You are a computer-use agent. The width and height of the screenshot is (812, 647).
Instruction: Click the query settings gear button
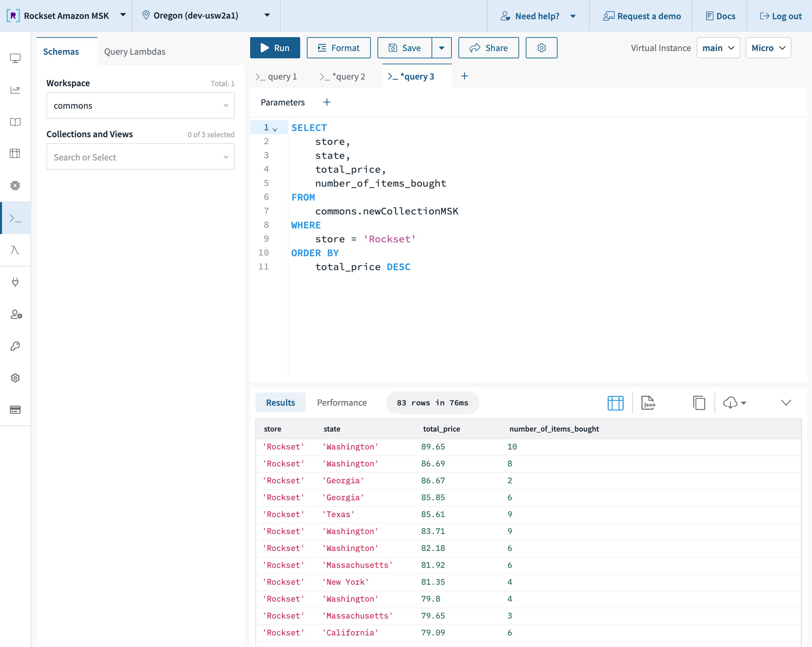coord(541,48)
